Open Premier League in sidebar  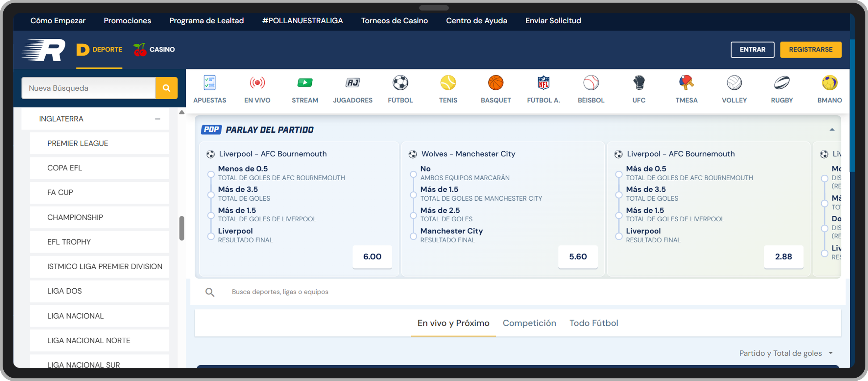99,144
